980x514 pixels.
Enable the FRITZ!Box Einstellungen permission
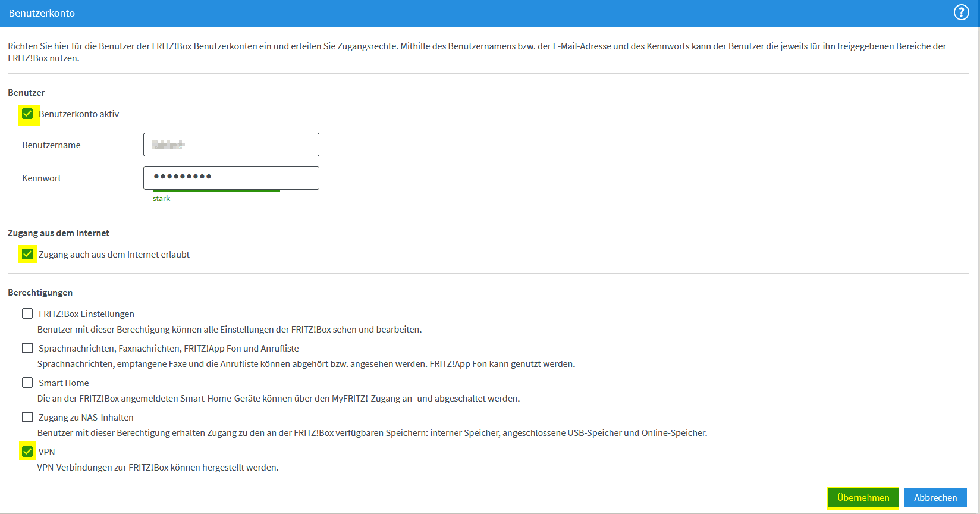(x=27, y=314)
